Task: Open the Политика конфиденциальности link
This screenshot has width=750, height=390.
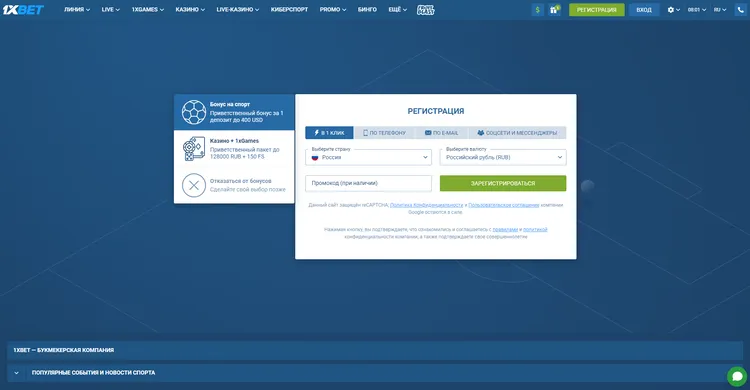Action: pyautogui.click(x=427, y=205)
